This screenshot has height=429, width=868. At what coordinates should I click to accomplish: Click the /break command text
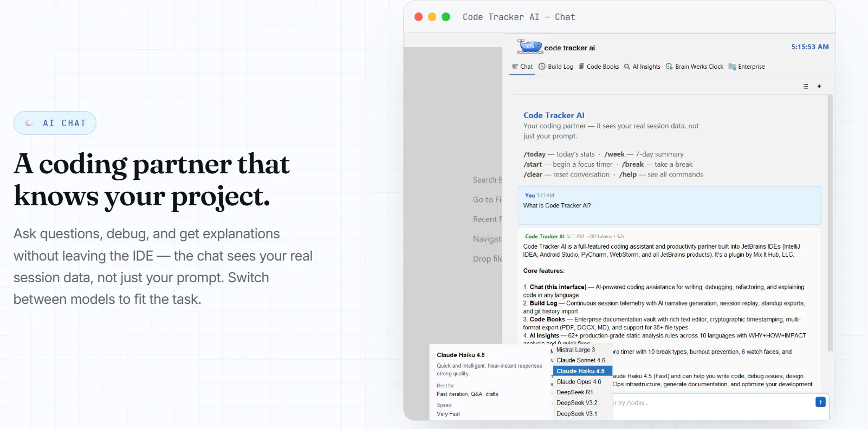[633, 165]
